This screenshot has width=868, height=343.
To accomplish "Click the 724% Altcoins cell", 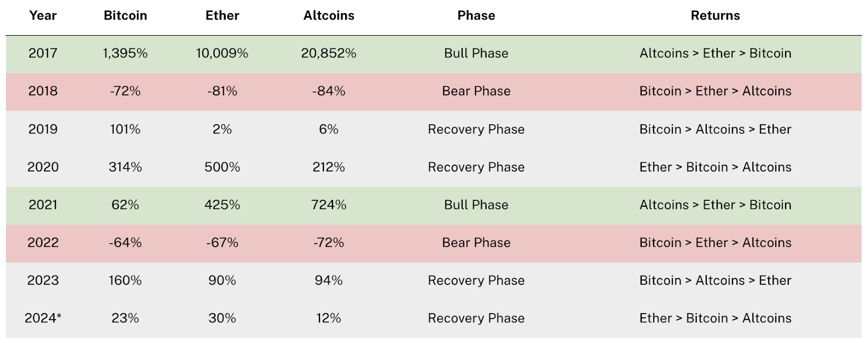I will (x=329, y=205).
